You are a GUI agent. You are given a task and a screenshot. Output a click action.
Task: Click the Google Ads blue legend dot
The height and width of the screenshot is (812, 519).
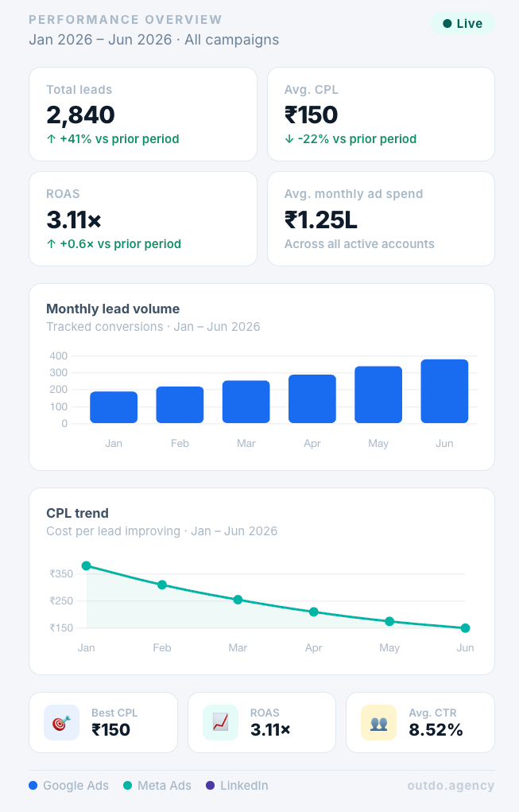(33, 786)
